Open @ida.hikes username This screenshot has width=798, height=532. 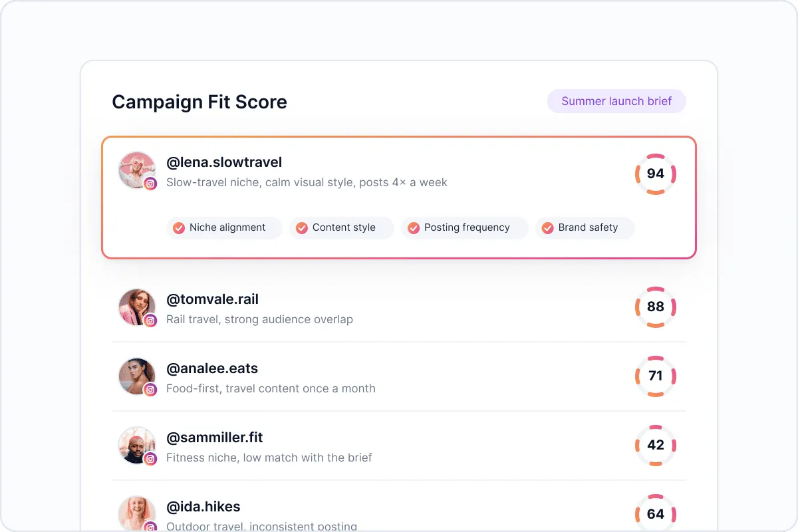203,507
